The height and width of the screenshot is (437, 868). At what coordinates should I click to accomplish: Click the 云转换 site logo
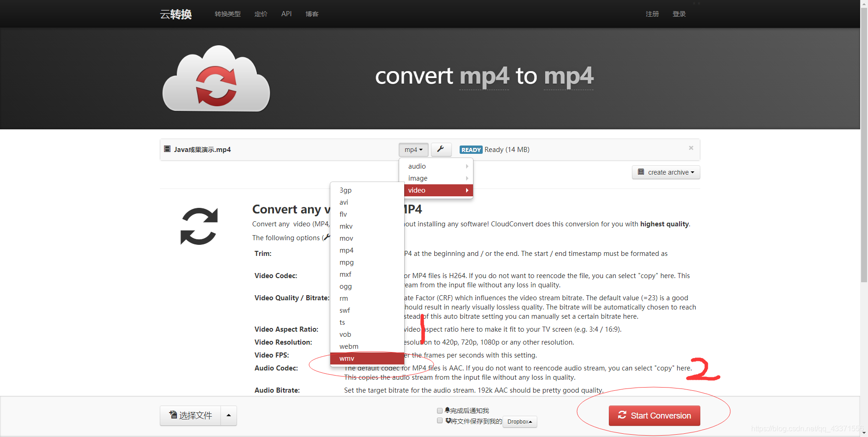[x=176, y=14]
